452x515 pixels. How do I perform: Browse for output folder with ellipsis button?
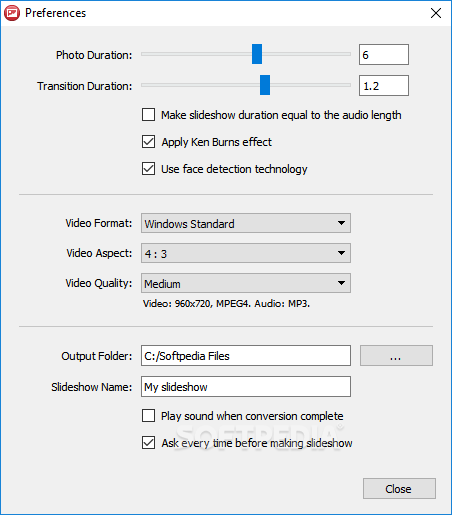pos(396,355)
